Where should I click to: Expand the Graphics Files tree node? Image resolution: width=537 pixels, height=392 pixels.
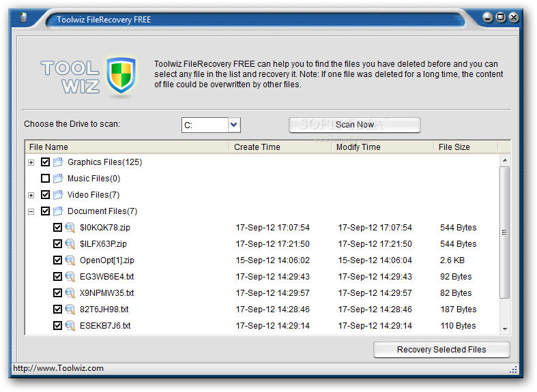pos(31,162)
